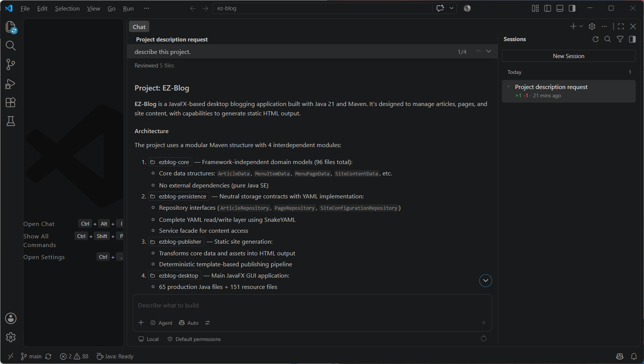Image resolution: width=644 pixels, height=364 pixels.
Task: Filter sessions with the funnel icon
Action: coord(620,39)
